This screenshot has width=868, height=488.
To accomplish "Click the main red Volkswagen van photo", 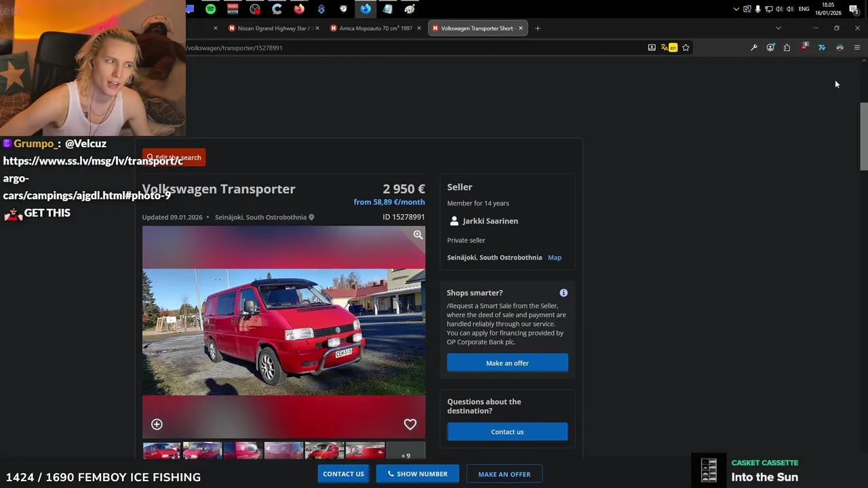I will (283, 332).
